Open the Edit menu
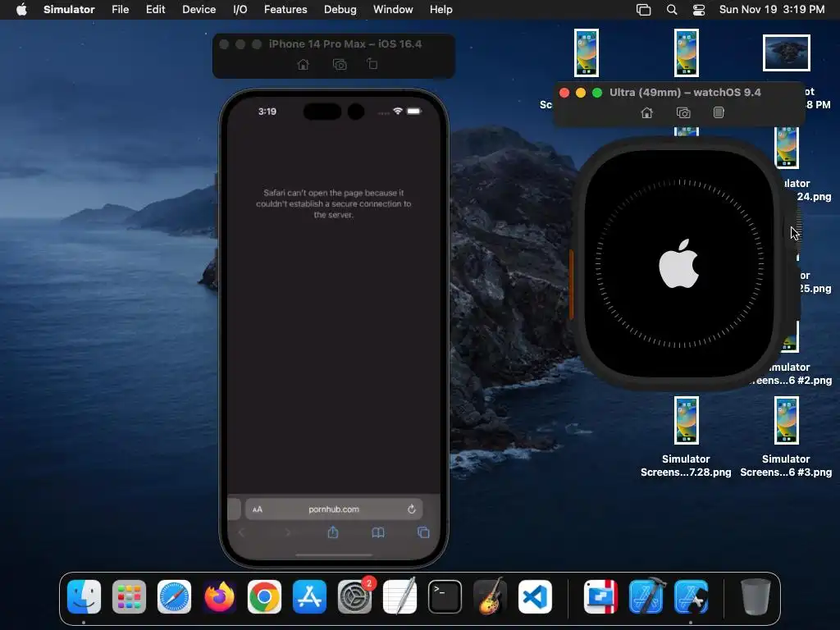Image resolution: width=840 pixels, height=630 pixels. click(155, 10)
